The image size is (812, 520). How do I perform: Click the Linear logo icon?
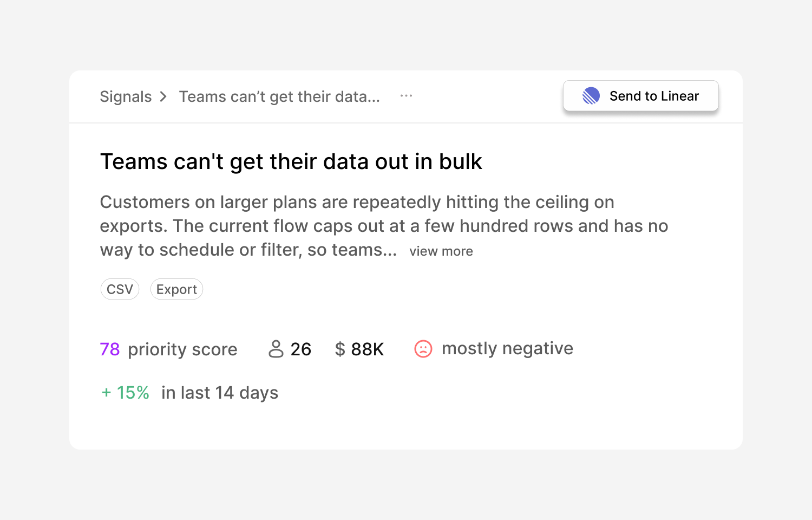point(591,96)
